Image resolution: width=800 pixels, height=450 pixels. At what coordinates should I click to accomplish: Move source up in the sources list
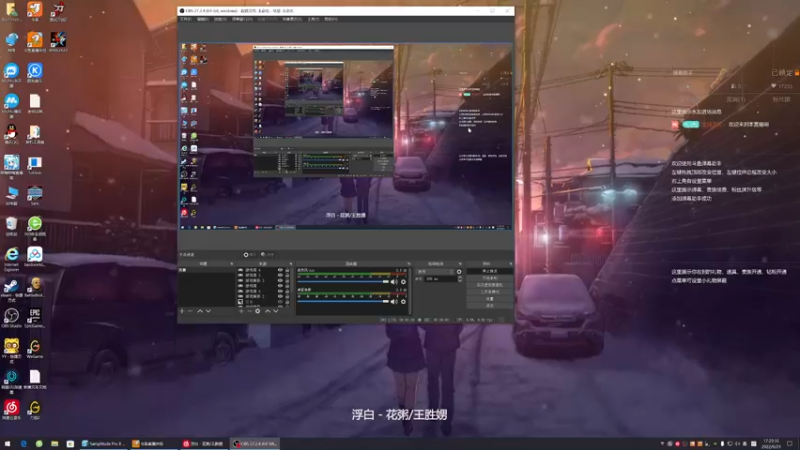point(268,311)
